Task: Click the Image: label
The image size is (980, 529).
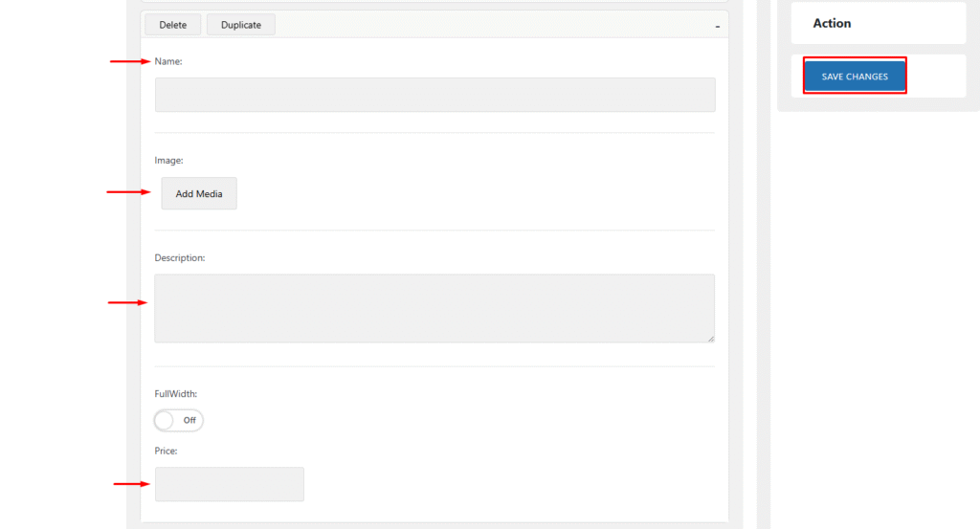Action: 168,160
